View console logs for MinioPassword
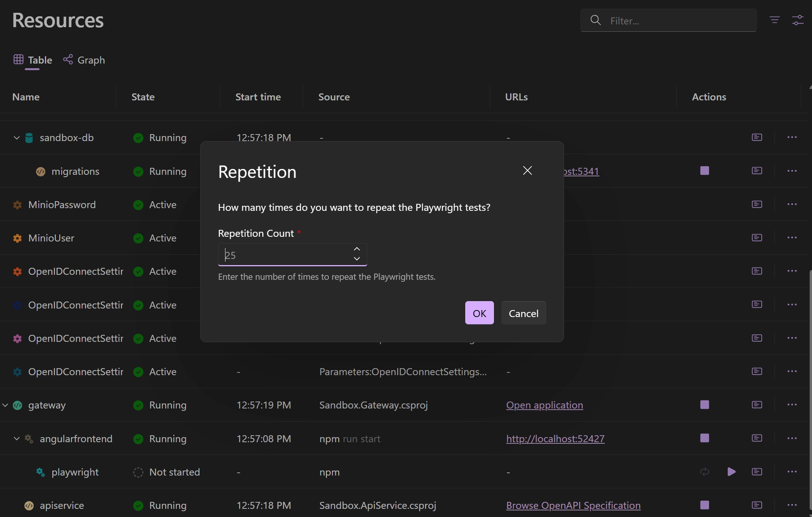 [x=757, y=204]
